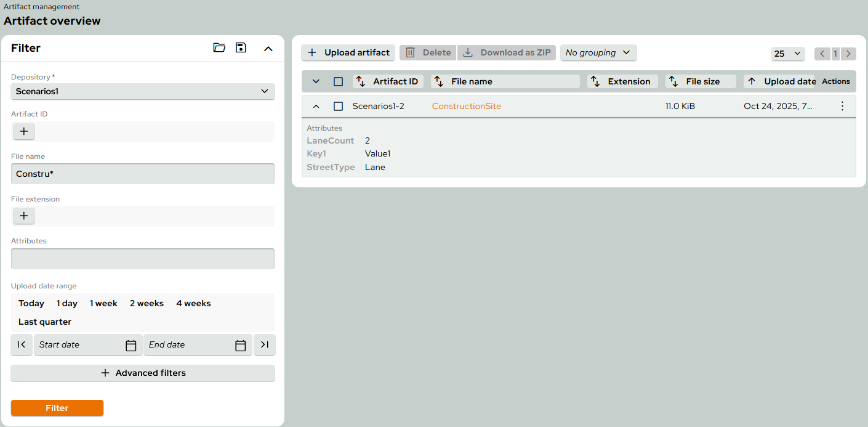Save current filter with disk icon

tap(241, 48)
